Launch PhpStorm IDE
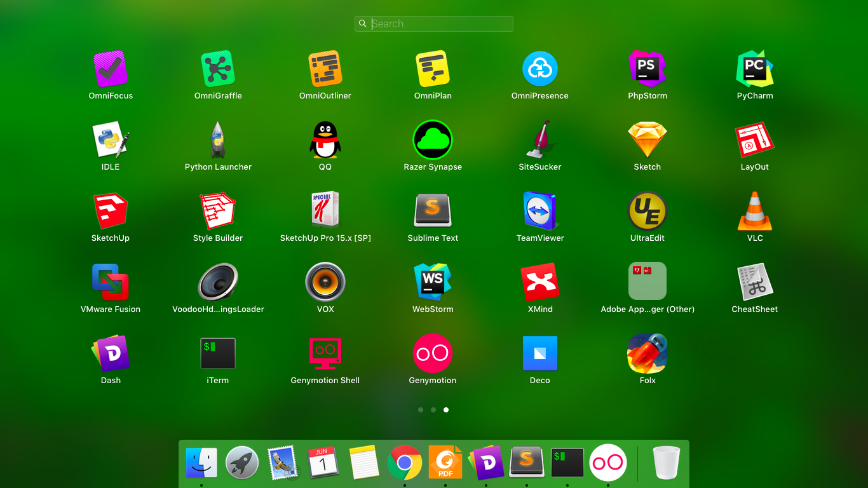 pos(648,69)
